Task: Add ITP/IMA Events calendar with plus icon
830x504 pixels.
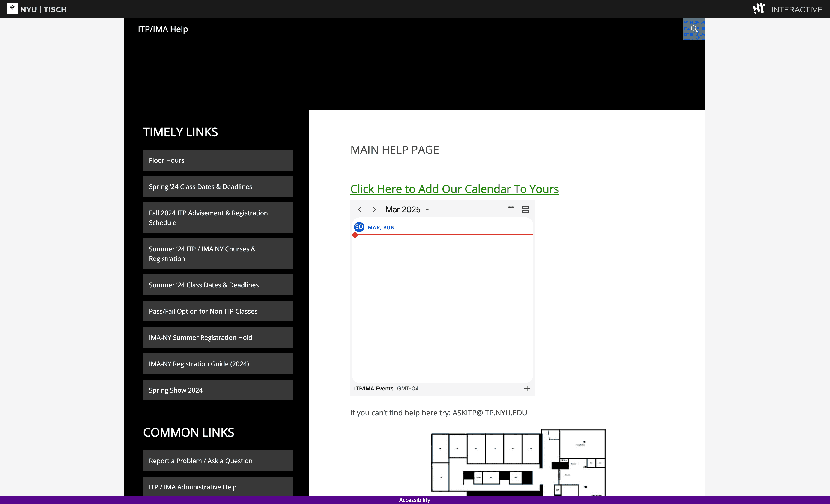Action: coord(527,389)
